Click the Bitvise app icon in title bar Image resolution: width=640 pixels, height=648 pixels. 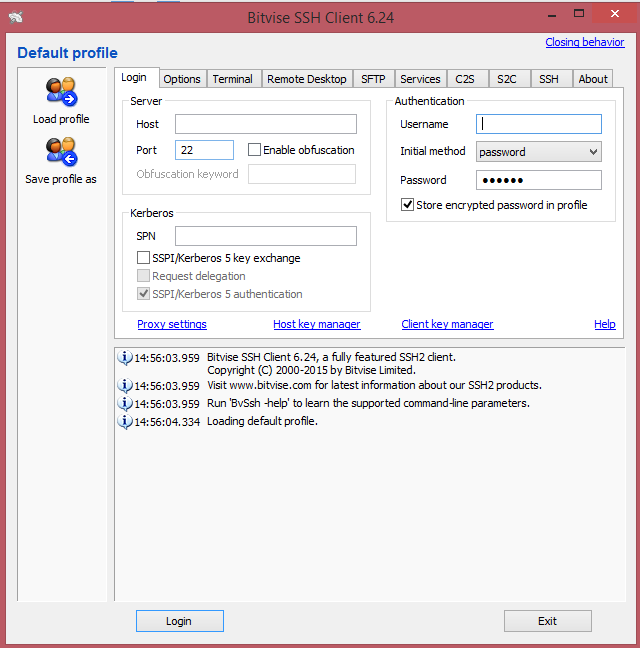click(x=16, y=17)
